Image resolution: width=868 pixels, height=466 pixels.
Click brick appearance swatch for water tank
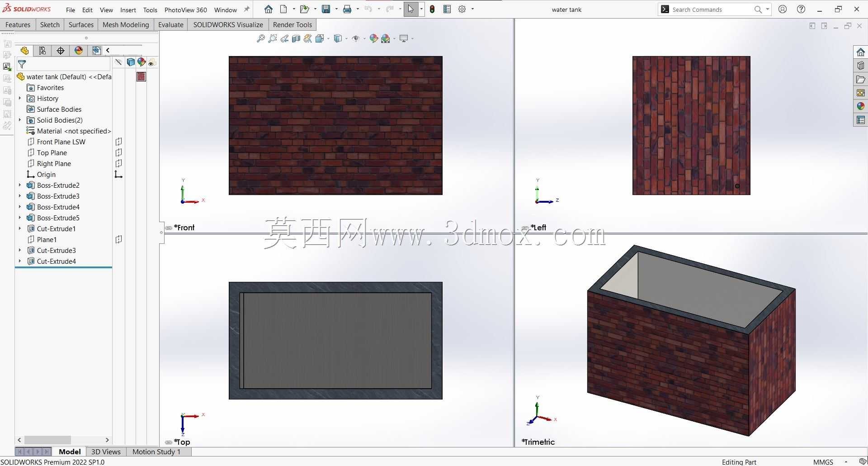[142, 76]
